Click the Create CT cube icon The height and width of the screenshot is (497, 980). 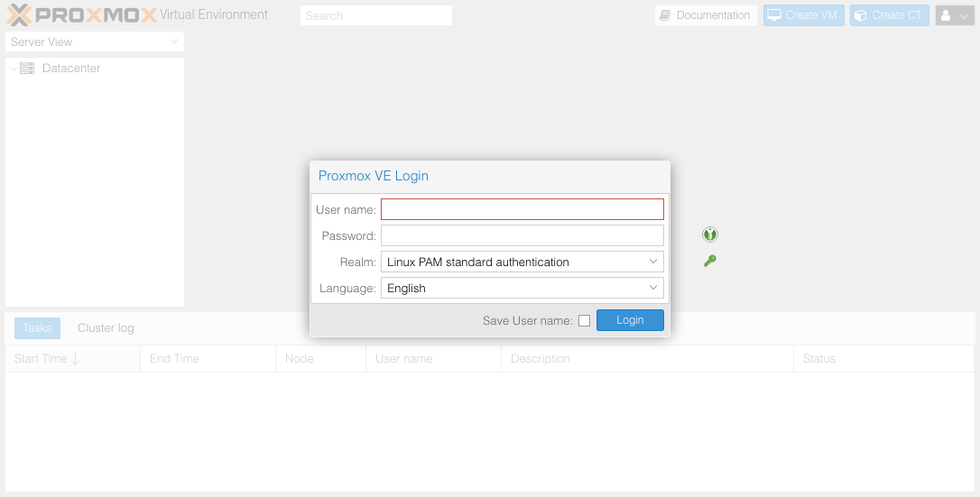(861, 15)
